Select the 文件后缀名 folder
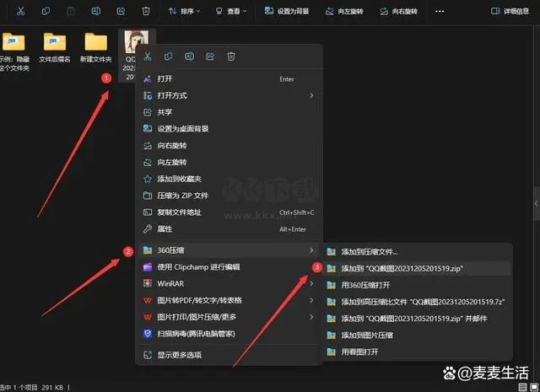The height and width of the screenshot is (392, 540). point(54,48)
